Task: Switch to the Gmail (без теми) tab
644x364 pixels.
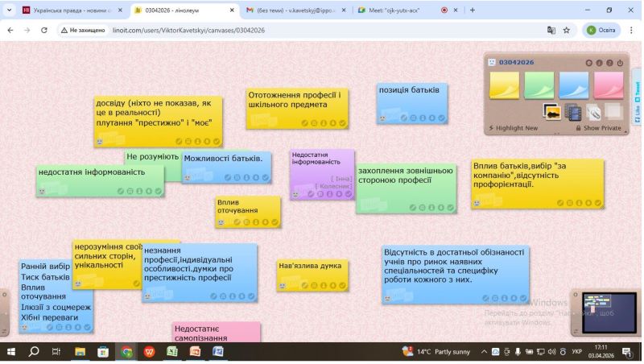Action: point(295,10)
